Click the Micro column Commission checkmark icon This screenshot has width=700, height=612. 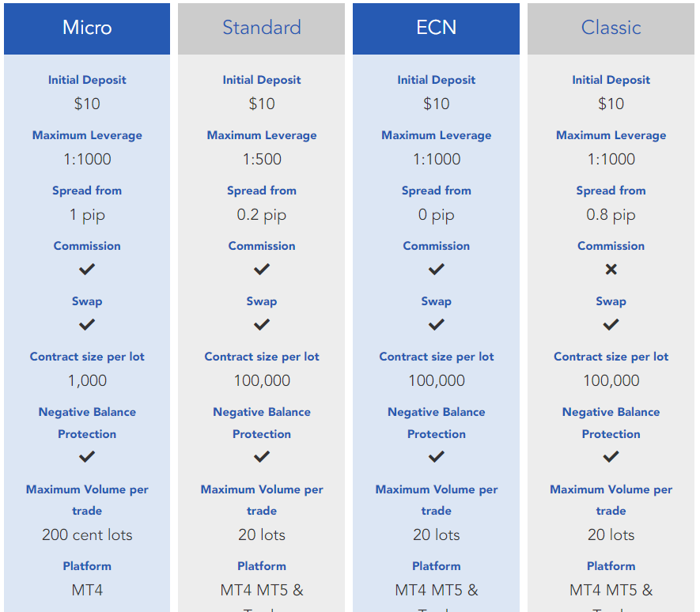coord(87,270)
